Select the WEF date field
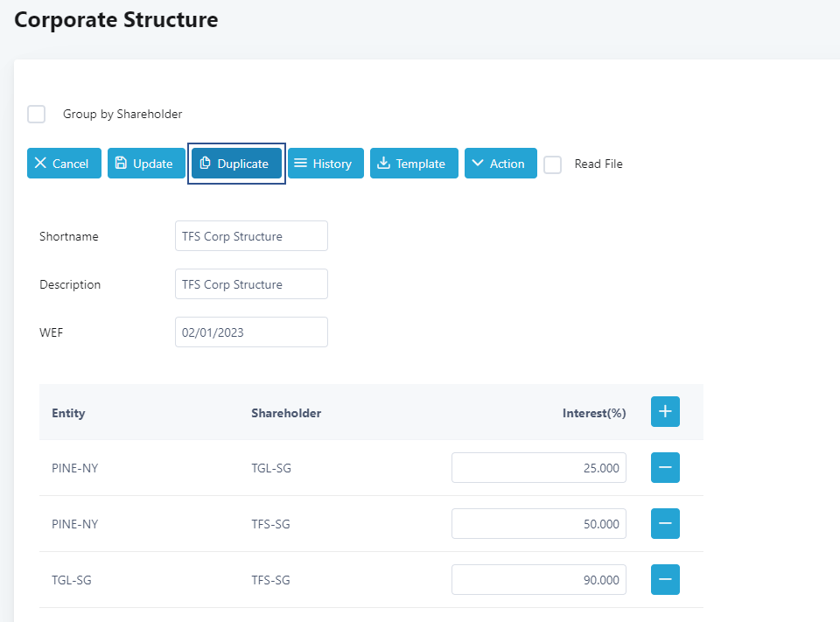The height and width of the screenshot is (622, 840). [251, 332]
